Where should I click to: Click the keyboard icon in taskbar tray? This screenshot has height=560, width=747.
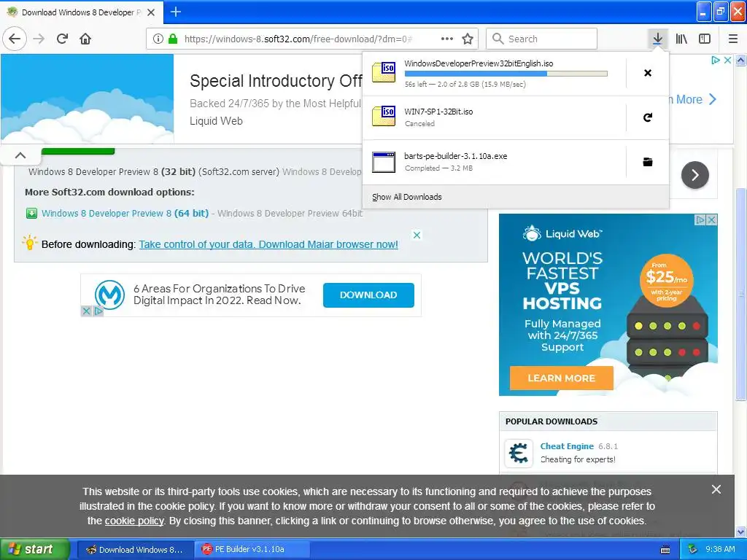pyautogui.click(x=665, y=550)
